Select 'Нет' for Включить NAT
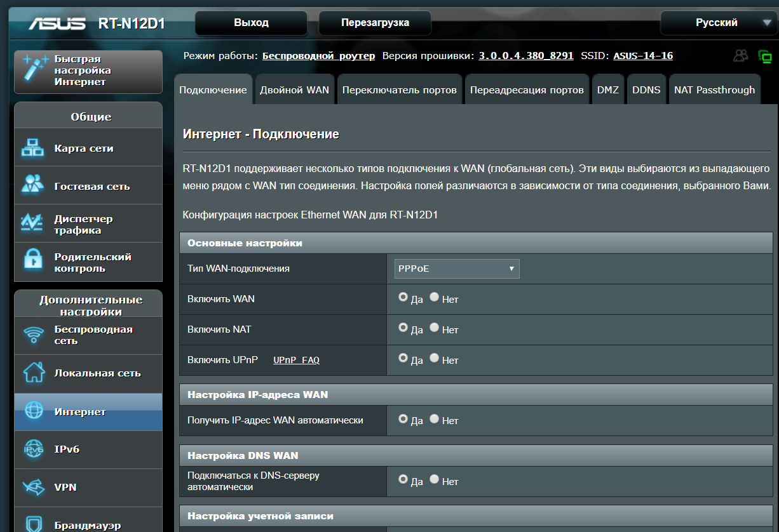Viewport: 779px width, 532px height. [x=435, y=328]
